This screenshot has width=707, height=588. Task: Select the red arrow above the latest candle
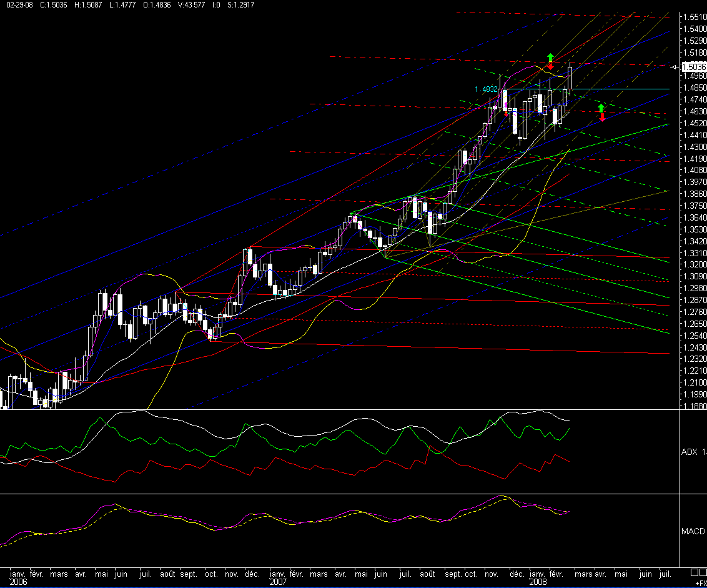pyautogui.click(x=550, y=65)
